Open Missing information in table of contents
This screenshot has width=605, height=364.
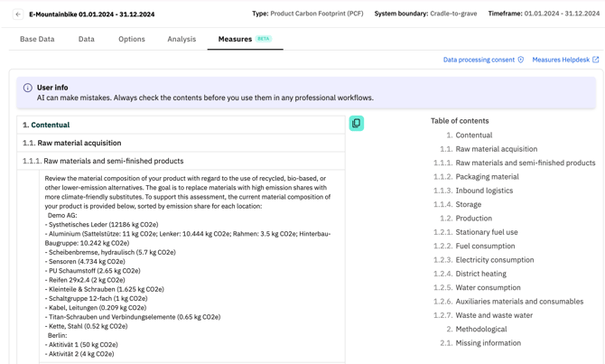tap(488, 343)
